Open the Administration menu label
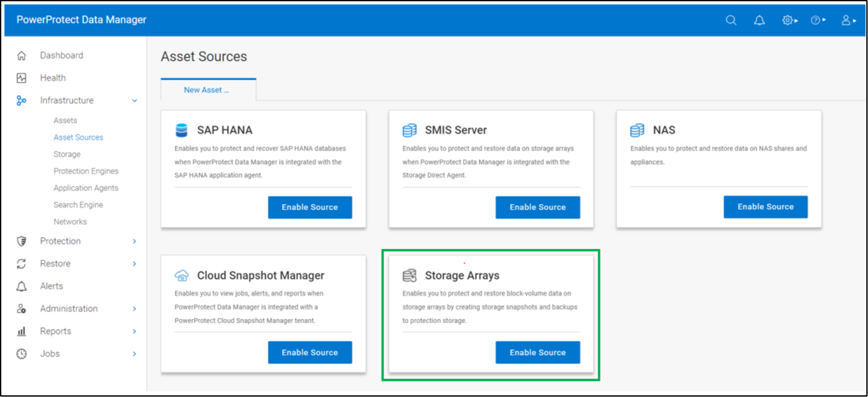The width and height of the screenshot is (868, 397). (x=69, y=309)
